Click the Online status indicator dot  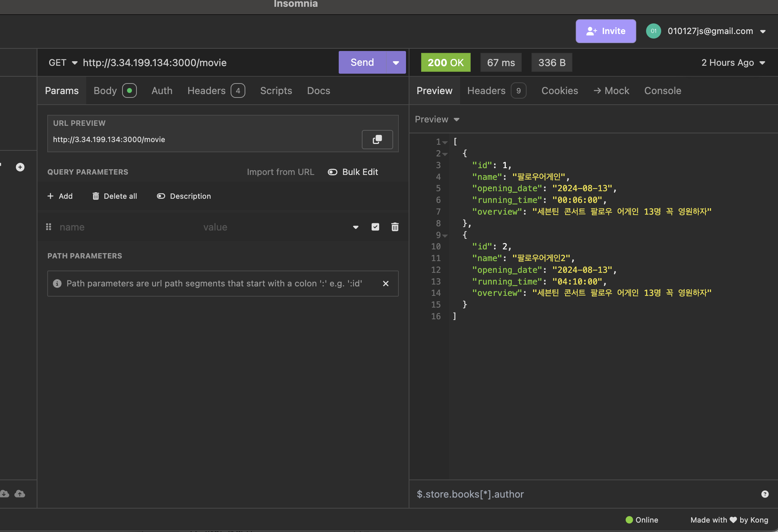point(628,520)
